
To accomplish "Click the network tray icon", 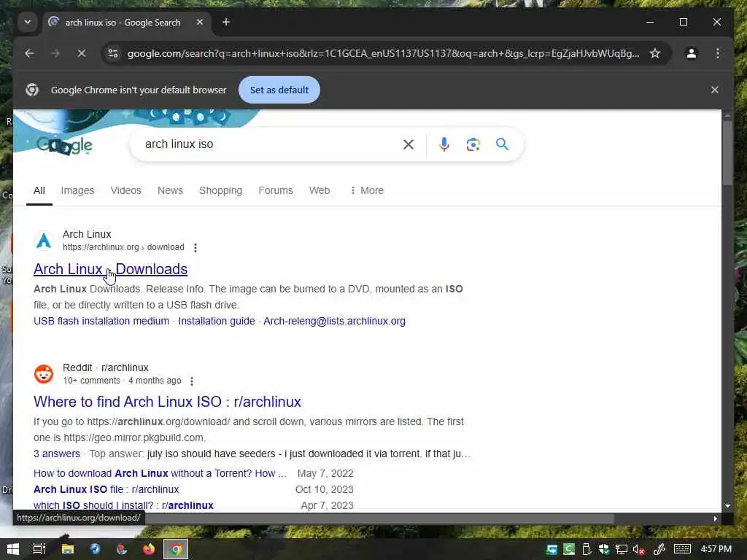I will (622, 550).
